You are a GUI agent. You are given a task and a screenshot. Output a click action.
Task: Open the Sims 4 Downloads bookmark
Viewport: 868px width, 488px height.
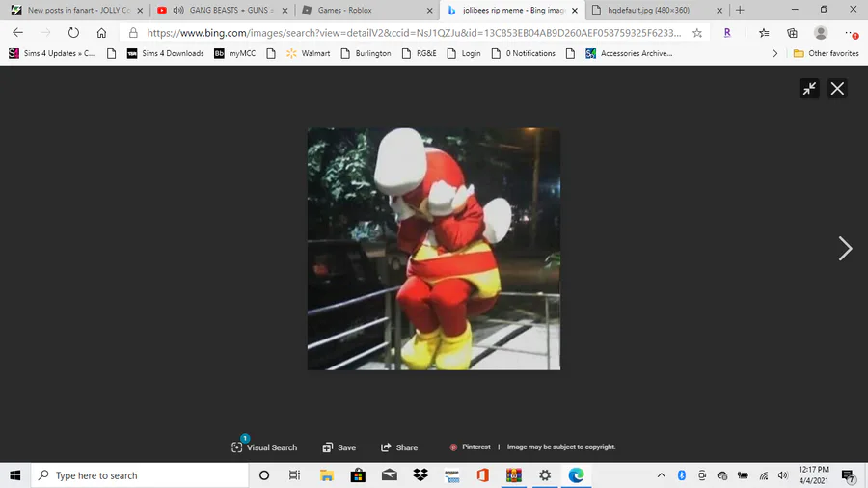166,53
